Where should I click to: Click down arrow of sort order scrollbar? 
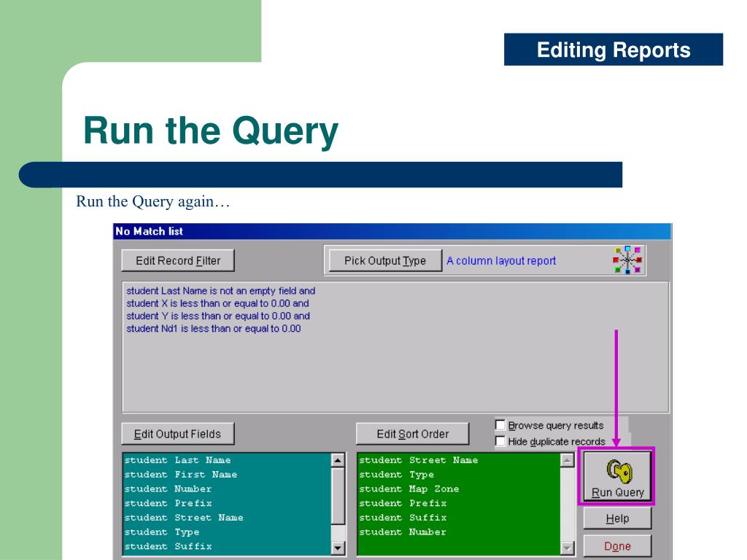tap(567, 548)
